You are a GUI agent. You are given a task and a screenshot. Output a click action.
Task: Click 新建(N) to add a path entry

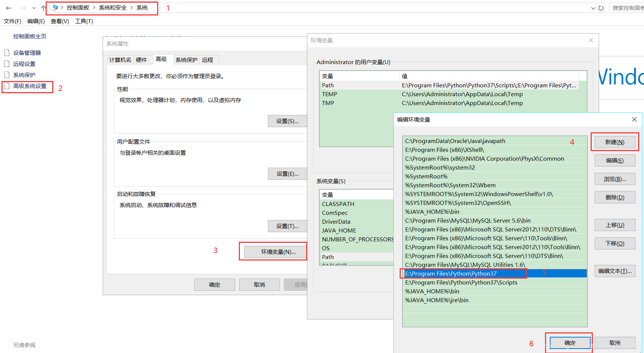point(615,142)
